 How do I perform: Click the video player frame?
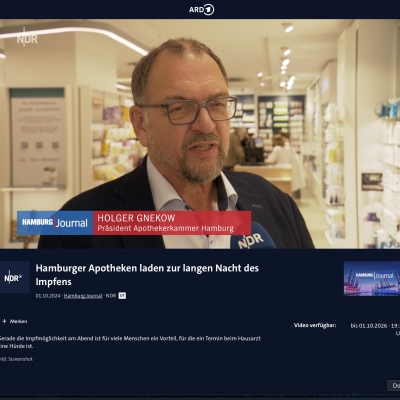[x=200, y=134]
